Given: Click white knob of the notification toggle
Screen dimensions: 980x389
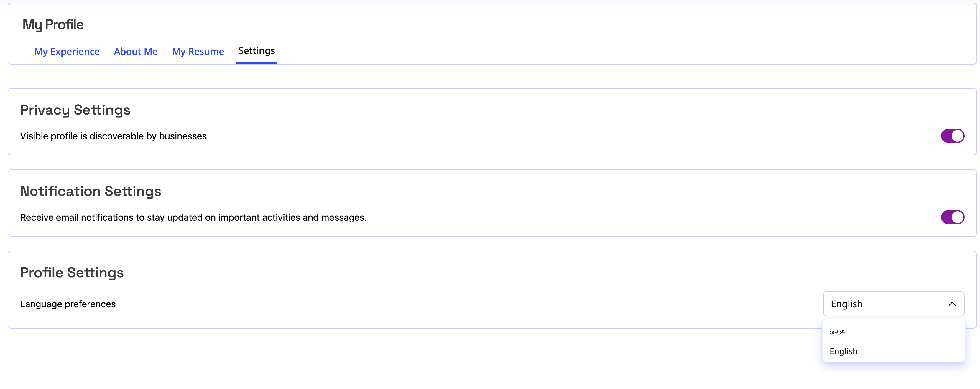Looking at the screenshot, I should [x=958, y=217].
